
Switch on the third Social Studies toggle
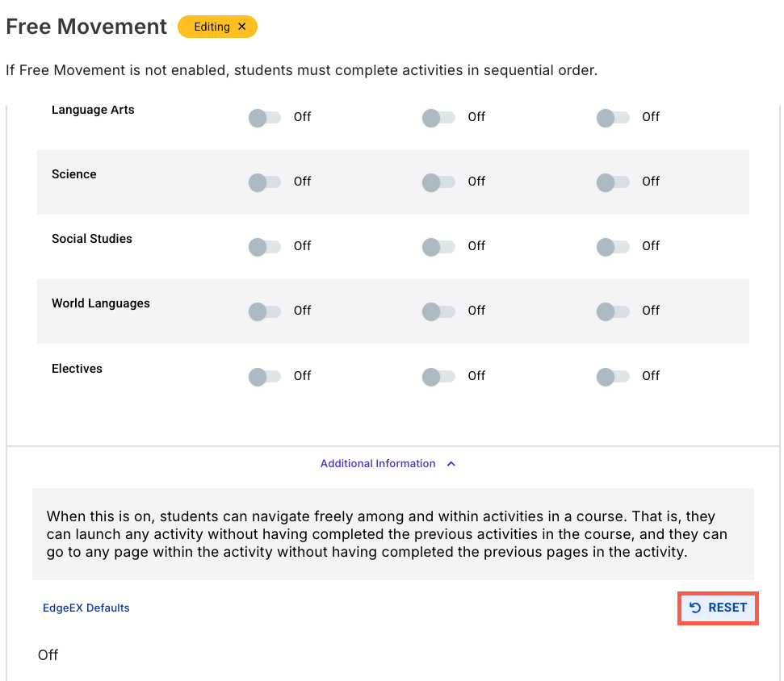pyautogui.click(x=613, y=247)
